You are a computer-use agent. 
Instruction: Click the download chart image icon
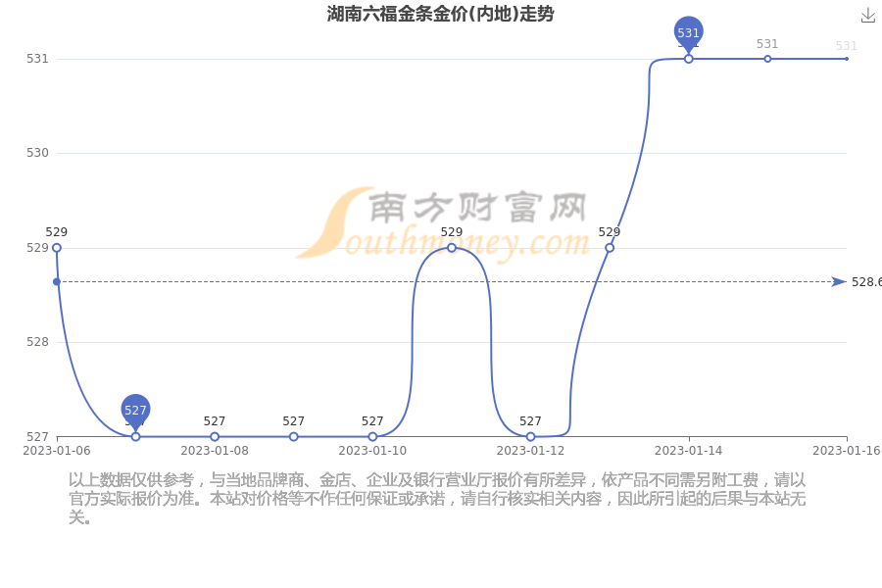(868, 16)
